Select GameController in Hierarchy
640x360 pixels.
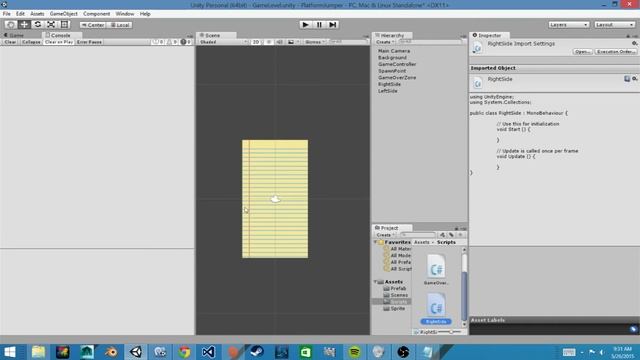397,64
